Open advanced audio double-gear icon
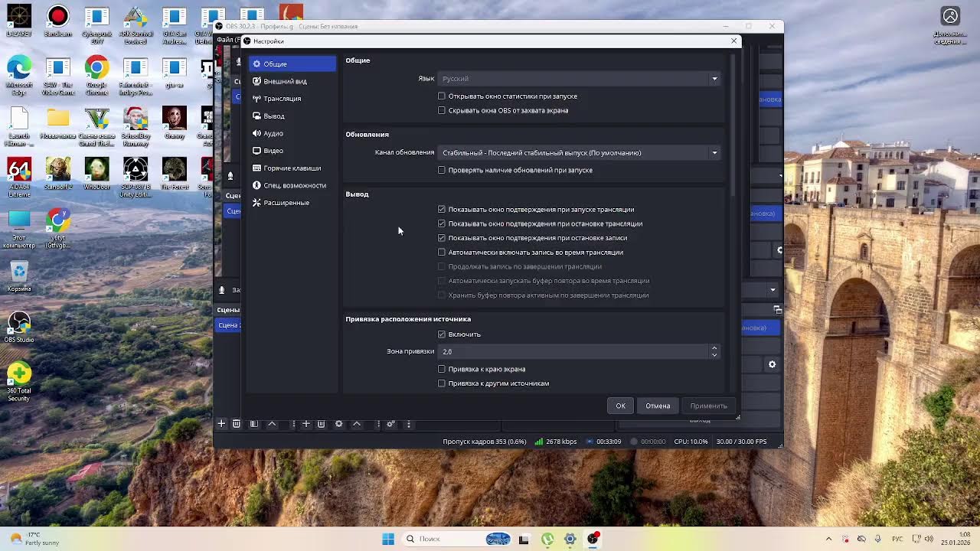This screenshot has width=980, height=551. (x=390, y=424)
